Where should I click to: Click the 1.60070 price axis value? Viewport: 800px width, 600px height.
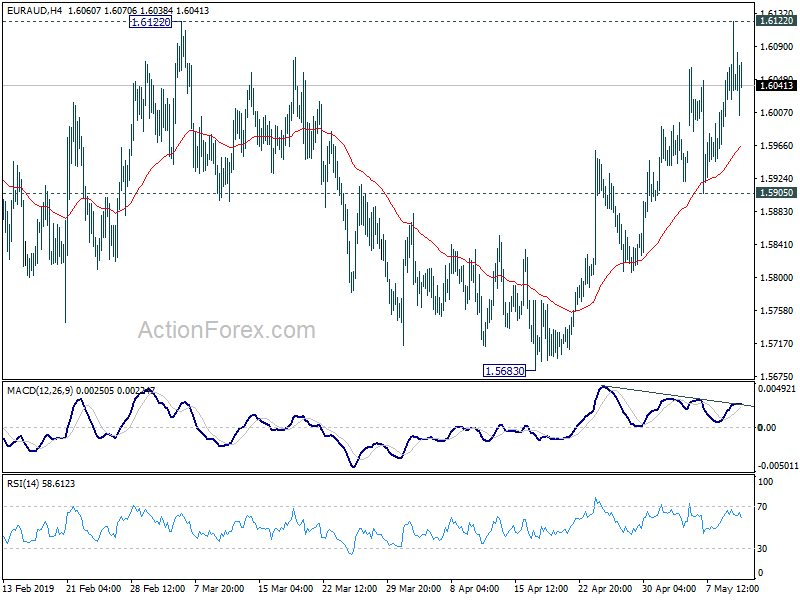click(x=777, y=112)
